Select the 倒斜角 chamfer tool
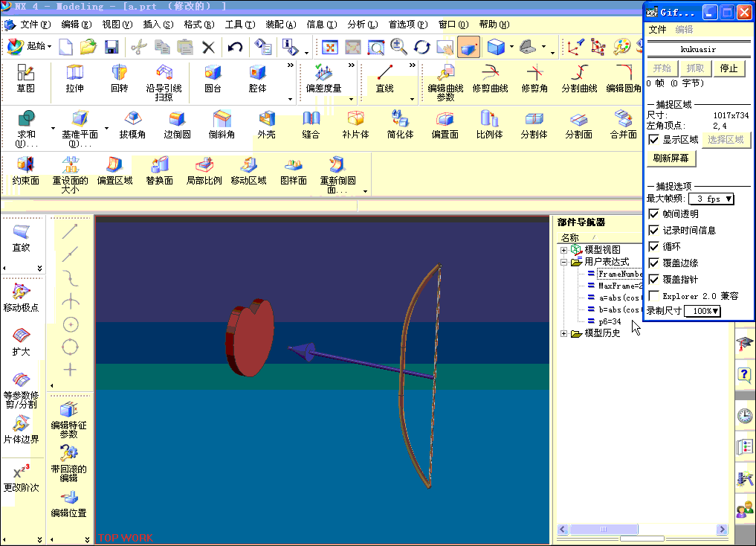The image size is (756, 546). (x=222, y=125)
